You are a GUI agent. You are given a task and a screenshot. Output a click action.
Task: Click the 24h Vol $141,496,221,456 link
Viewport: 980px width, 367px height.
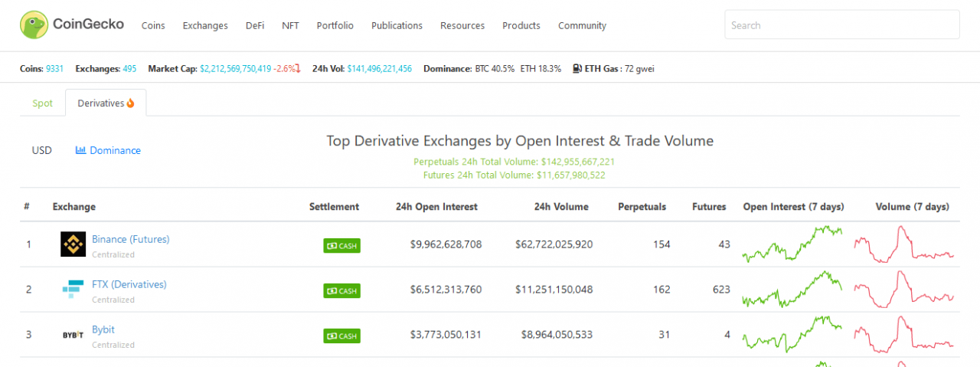pyautogui.click(x=379, y=69)
